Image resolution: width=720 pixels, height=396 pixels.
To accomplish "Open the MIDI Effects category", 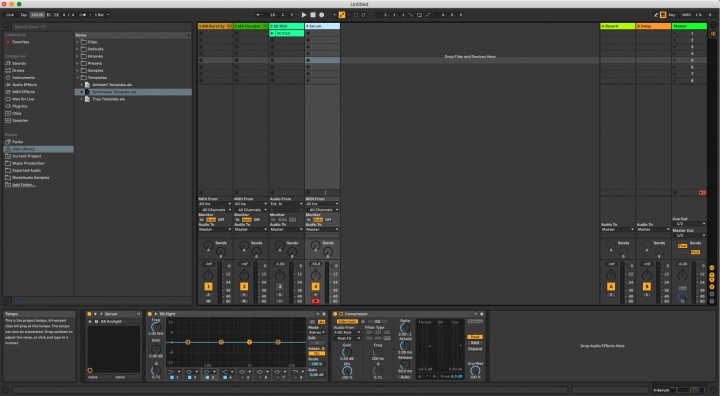I will (x=23, y=92).
